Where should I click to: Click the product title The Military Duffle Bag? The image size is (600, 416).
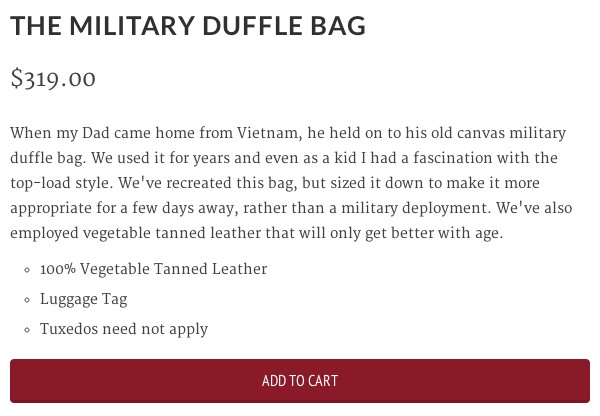(x=188, y=26)
